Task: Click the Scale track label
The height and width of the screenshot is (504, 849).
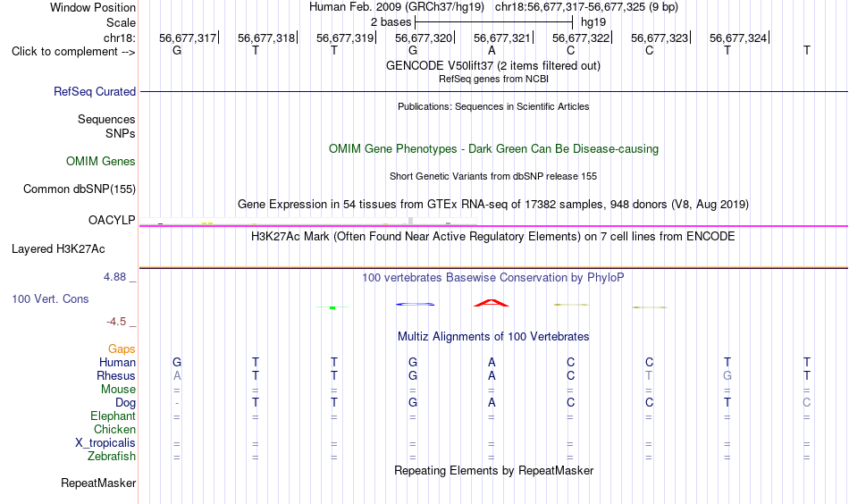Action: tap(121, 22)
